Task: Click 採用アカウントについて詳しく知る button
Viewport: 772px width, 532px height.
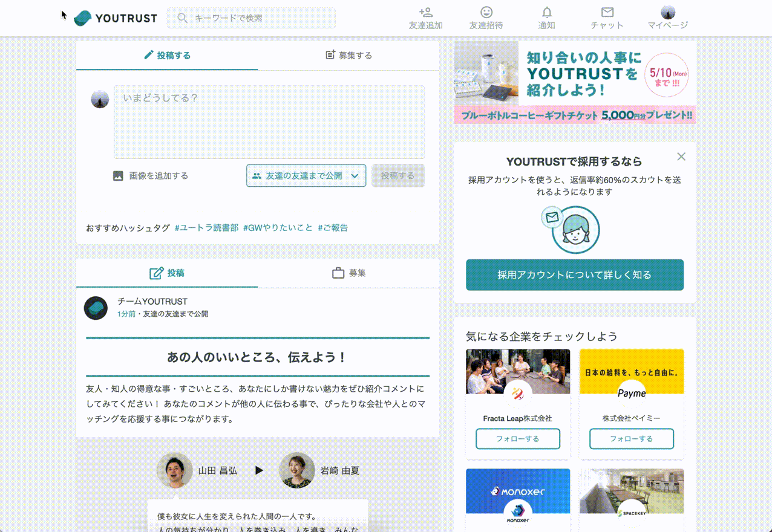Action: pyautogui.click(x=575, y=275)
